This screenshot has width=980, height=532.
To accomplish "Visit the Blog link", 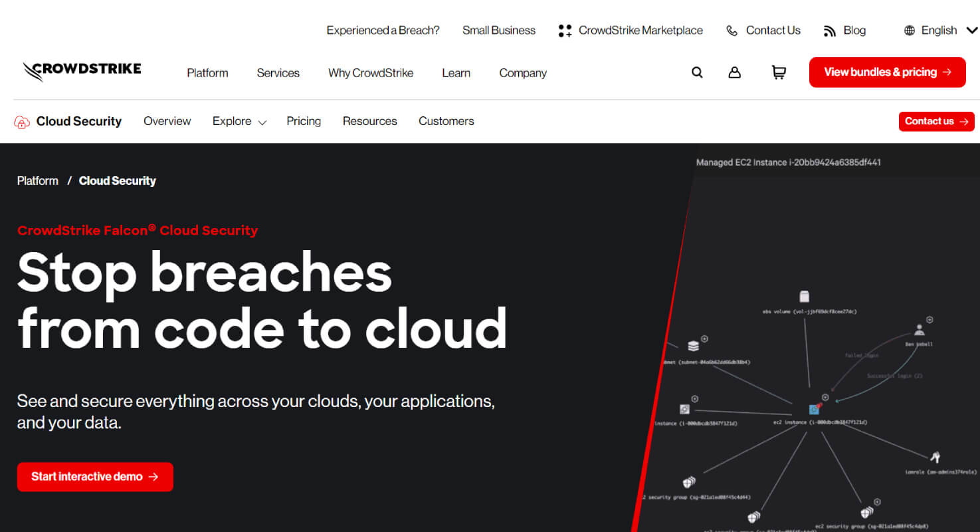I will click(854, 31).
